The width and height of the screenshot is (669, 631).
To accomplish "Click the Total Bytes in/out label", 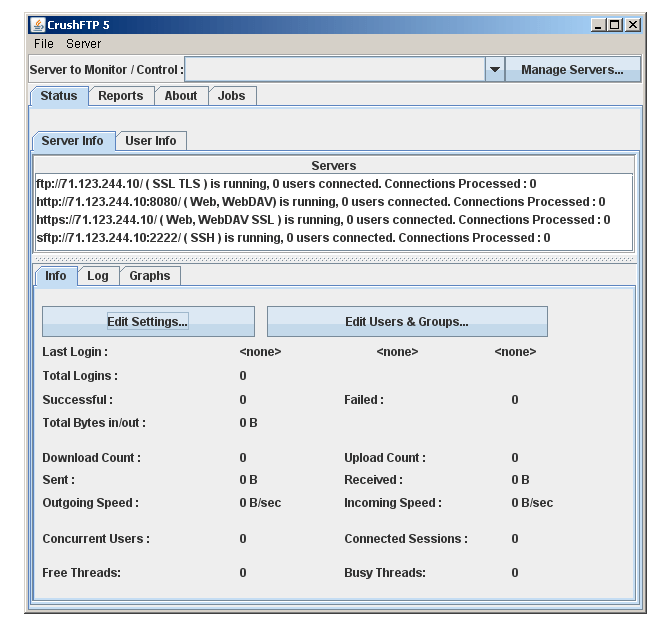I will coord(94,423).
